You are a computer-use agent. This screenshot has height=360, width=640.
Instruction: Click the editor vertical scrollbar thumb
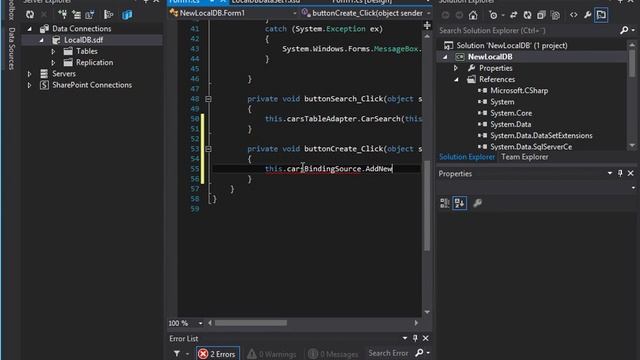(x=427, y=206)
